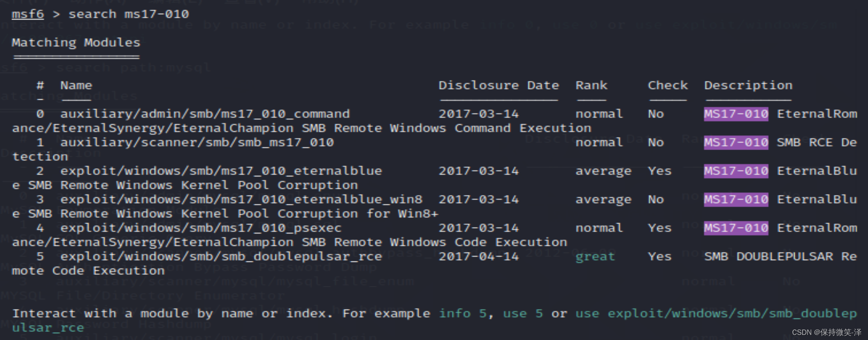Viewport: 868px width, 340px height.
Task: Click the wrapped line 'Kernel Pool Corruption for Win8+'
Action: pyautogui.click(x=225, y=213)
